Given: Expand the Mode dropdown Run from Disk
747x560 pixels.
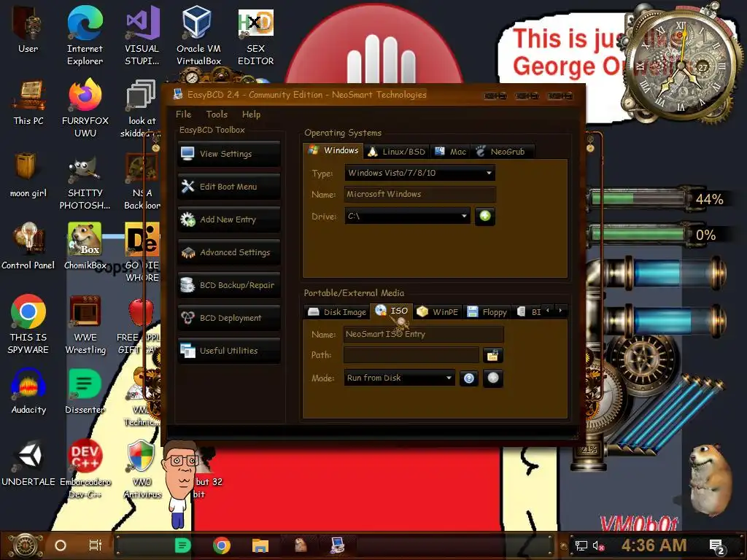Looking at the screenshot, I should coord(399,378).
